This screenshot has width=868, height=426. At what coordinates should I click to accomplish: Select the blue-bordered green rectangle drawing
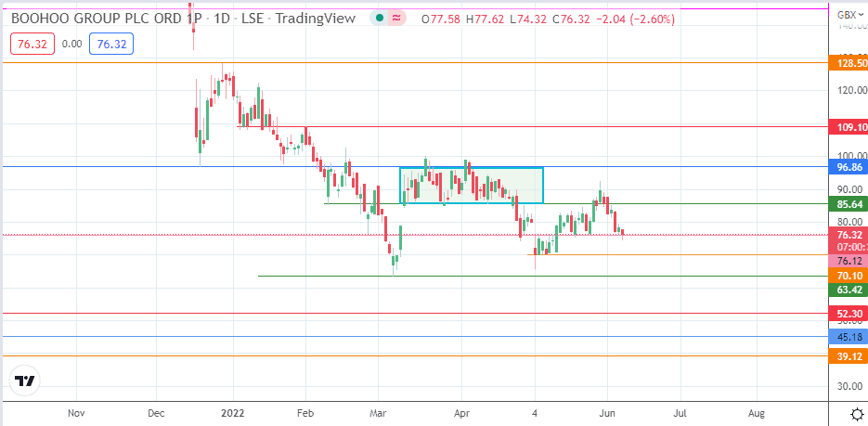pyautogui.click(x=472, y=185)
